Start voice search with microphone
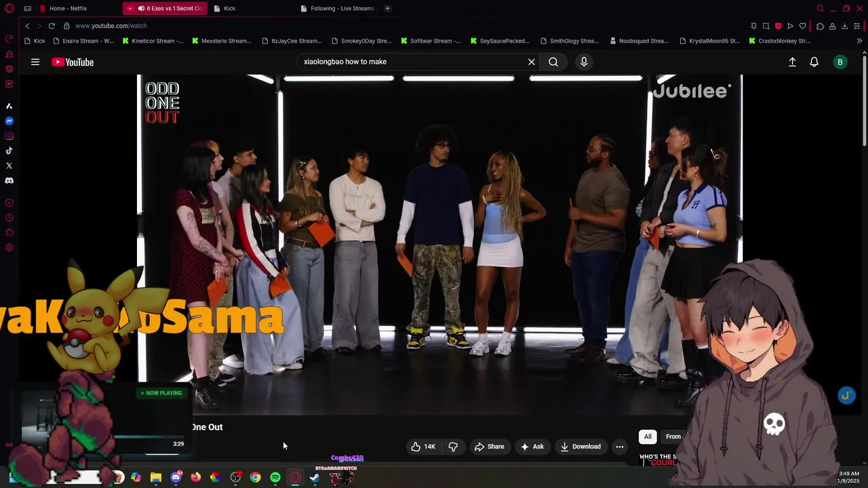Screen dimensions: 868x488 (x=584, y=62)
